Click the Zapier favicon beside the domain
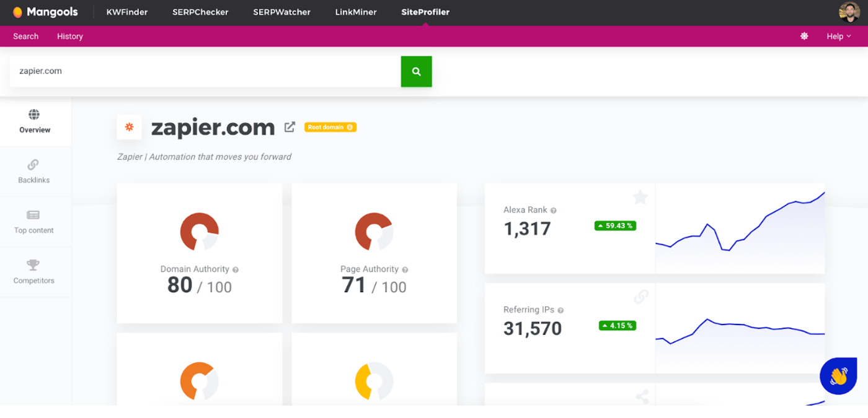The width and height of the screenshot is (868, 418). tap(130, 127)
